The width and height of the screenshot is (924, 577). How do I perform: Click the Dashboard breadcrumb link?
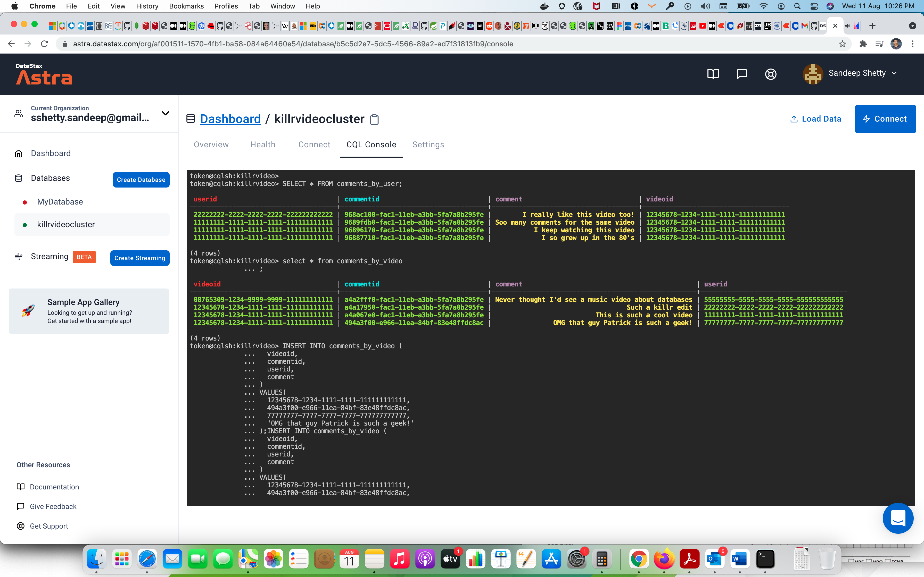coord(230,119)
